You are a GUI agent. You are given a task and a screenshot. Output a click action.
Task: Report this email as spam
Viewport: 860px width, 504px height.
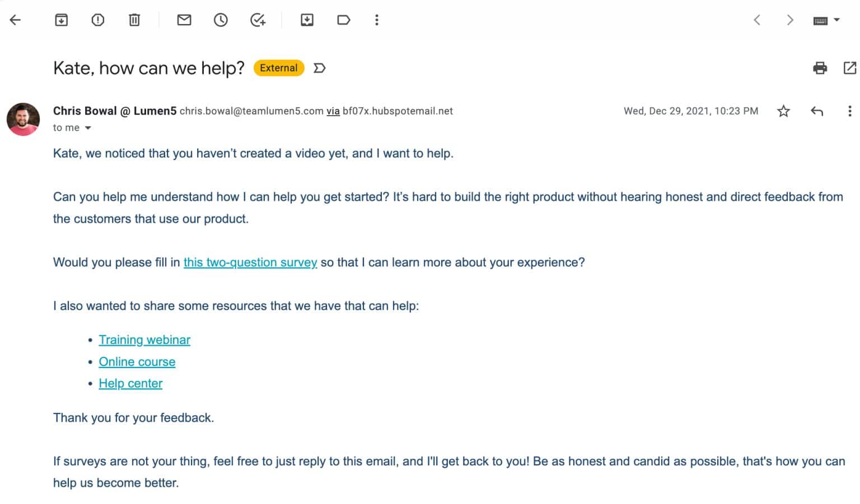pos(97,20)
